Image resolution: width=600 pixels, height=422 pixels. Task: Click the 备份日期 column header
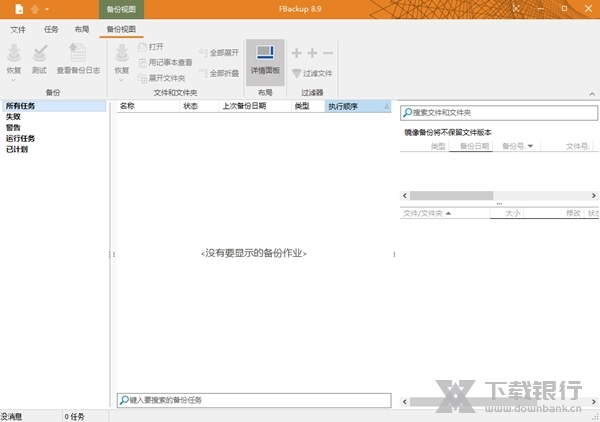pyautogui.click(x=471, y=146)
